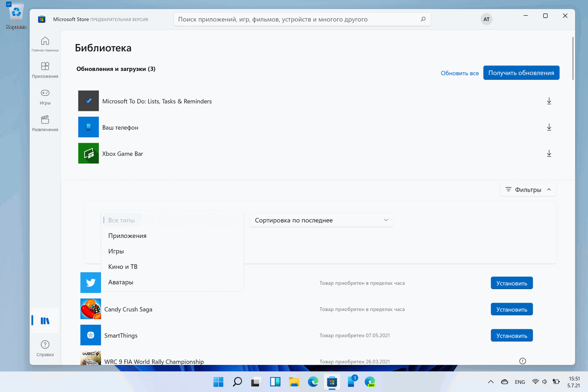Open the battery tray icon
Image resolution: width=588 pixels, height=392 pixels.
(x=556, y=382)
